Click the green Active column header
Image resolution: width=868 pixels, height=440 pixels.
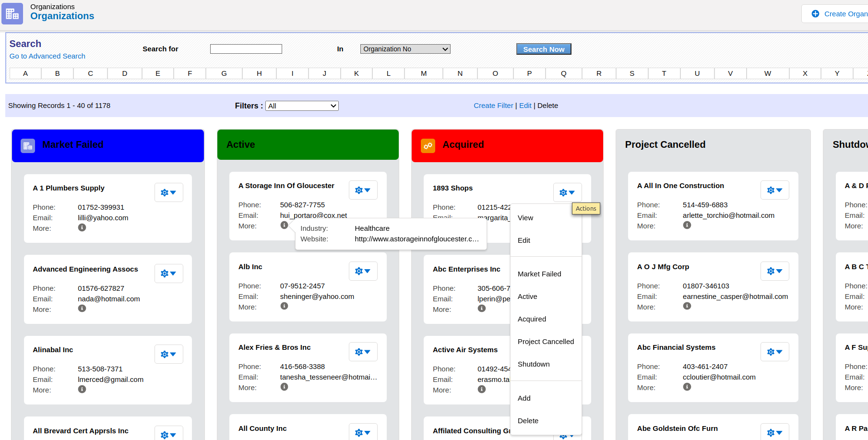pos(308,144)
